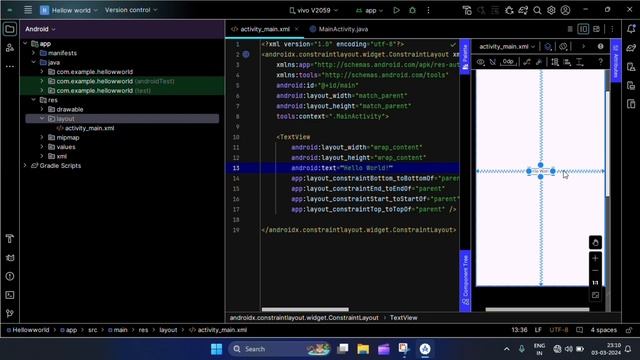Toggle view options eye icon

tap(481, 62)
